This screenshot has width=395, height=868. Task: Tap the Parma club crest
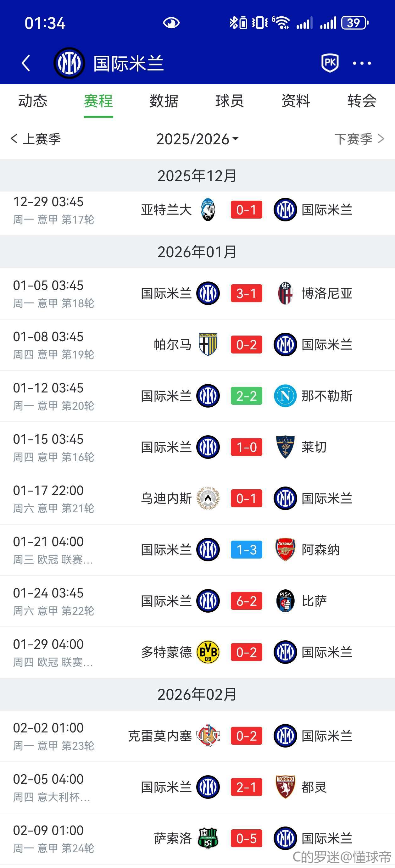pyautogui.click(x=208, y=344)
